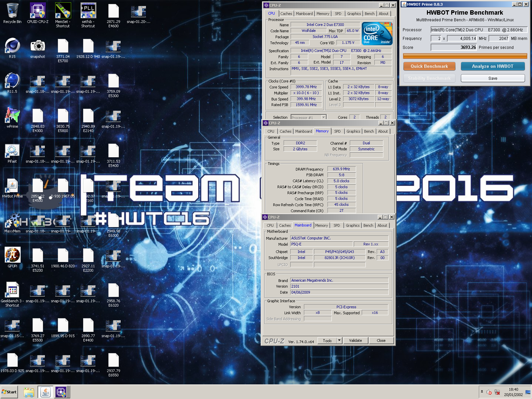The height and width of the screenshot is (399, 532).
Task: Click the FSB:DRAM 5:8 value
Action: (x=341, y=175)
